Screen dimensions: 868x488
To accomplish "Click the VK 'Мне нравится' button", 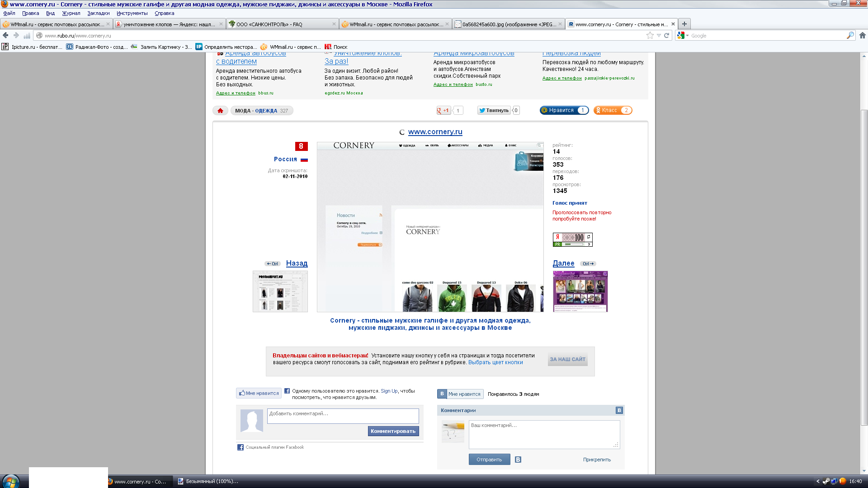I will tap(460, 394).
